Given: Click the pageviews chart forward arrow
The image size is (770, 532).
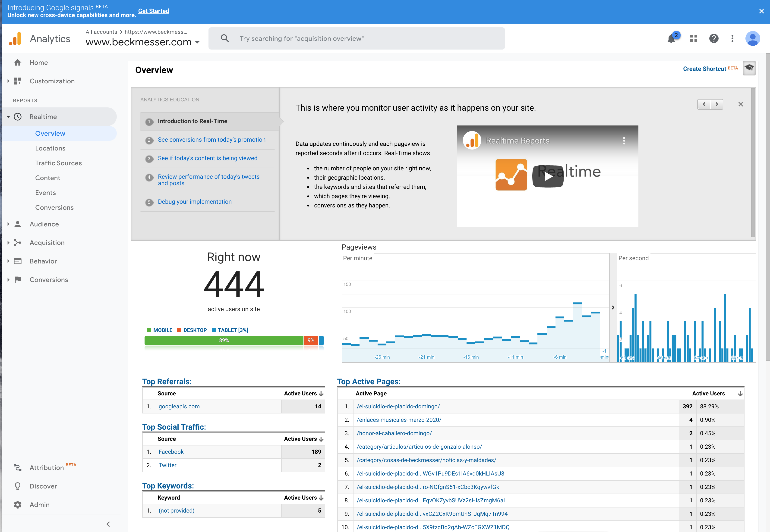Looking at the screenshot, I should point(613,306).
